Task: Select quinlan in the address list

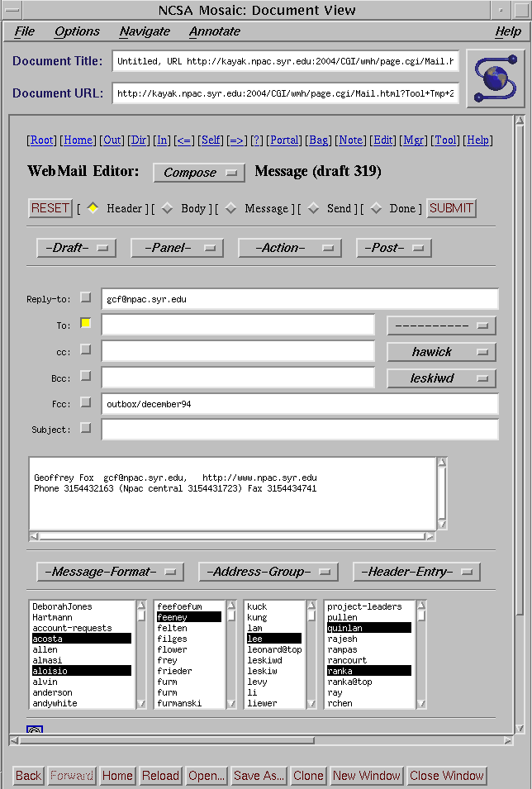Action: (x=369, y=628)
